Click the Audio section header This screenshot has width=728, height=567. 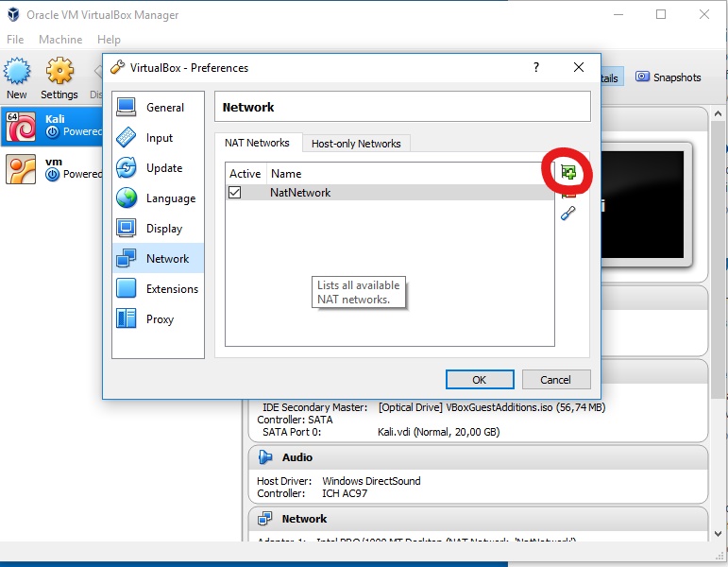coord(478,457)
